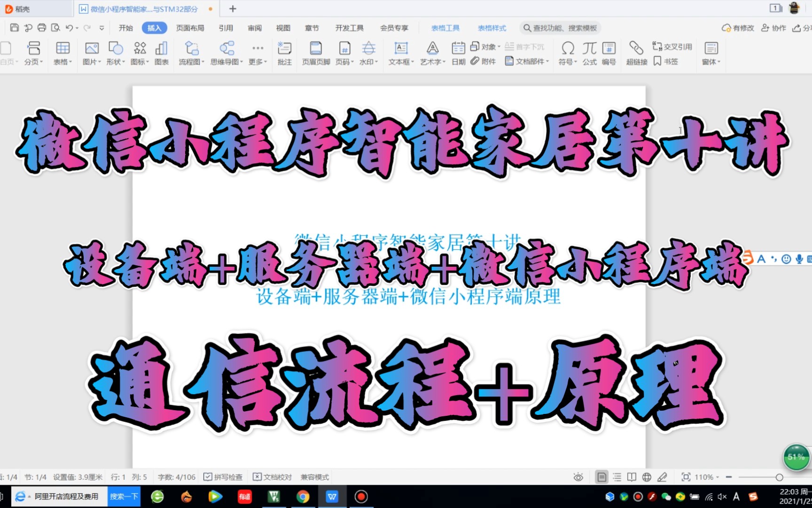Click the 搜索一下 search button in taskbar

click(124, 496)
